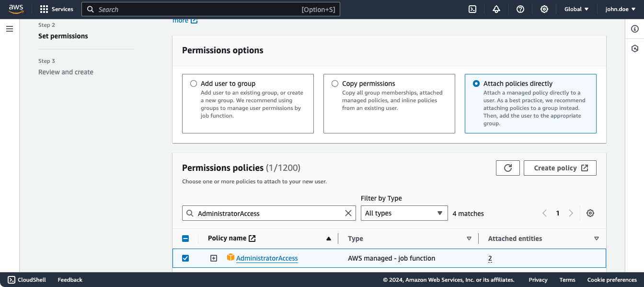644x287 pixels.
Task: Open the Services menu
Action: (57, 9)
